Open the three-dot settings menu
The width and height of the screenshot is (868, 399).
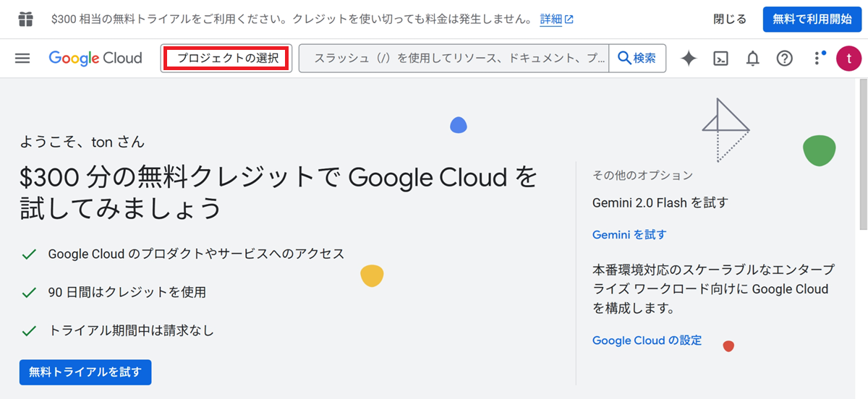click(x=817, y=59)
